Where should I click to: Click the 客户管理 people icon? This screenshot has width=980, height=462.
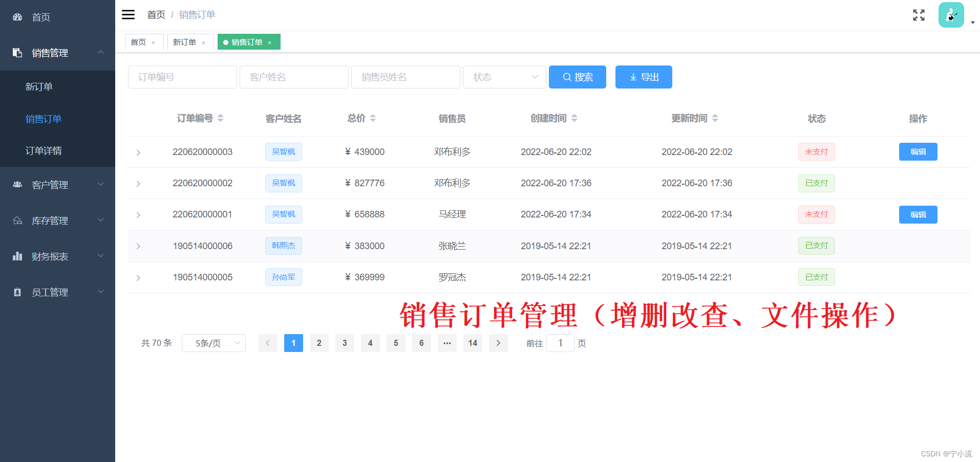click(17, 185)
